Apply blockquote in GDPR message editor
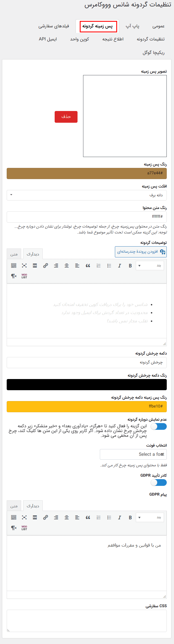174x644 pixels. coord(88,517)
